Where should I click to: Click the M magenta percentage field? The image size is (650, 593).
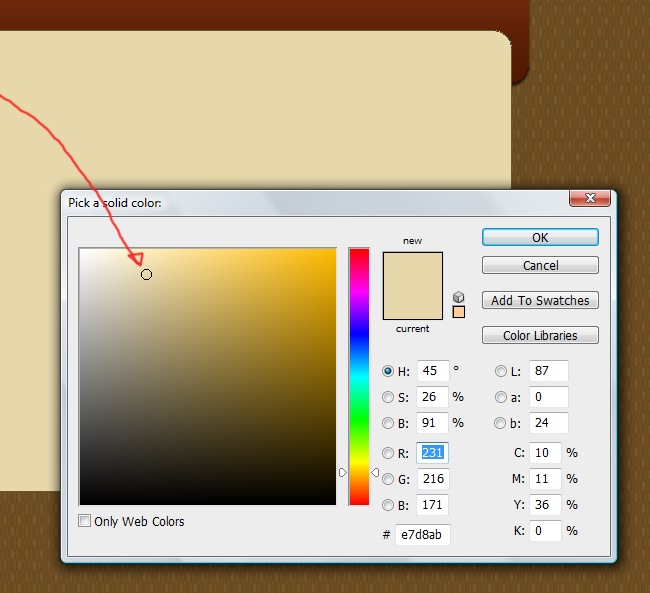click(x=546, y=479)
